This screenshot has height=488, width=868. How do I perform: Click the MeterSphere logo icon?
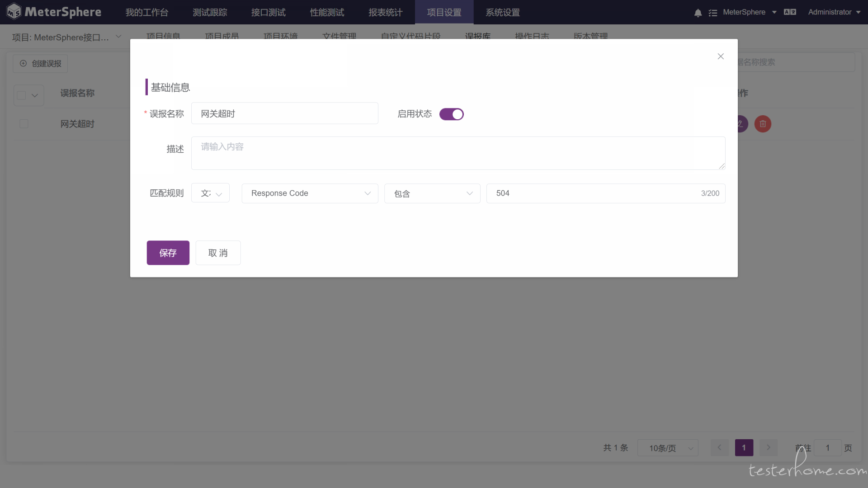14,12
